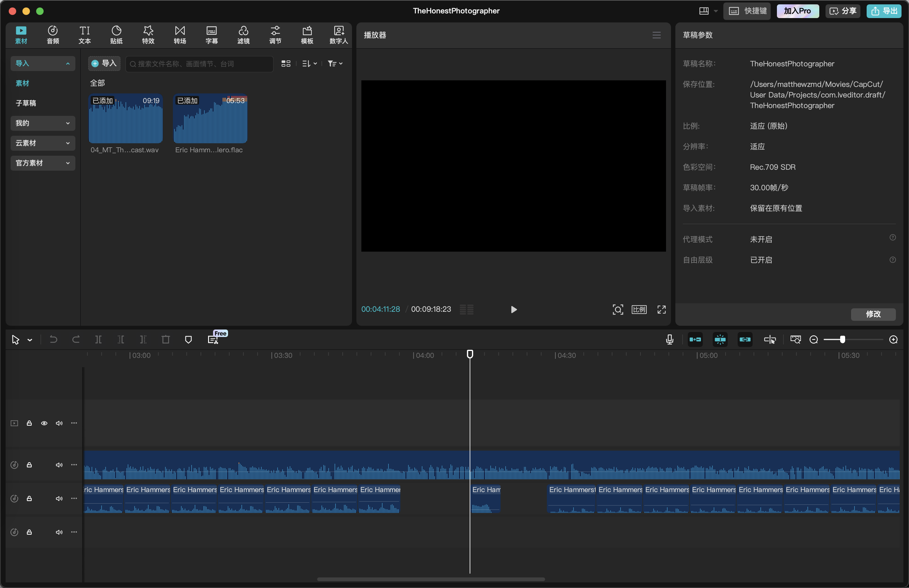Screen dimensions: 909x588
Task: Click the timeline zoom slider handle
Action: [842, 339]
